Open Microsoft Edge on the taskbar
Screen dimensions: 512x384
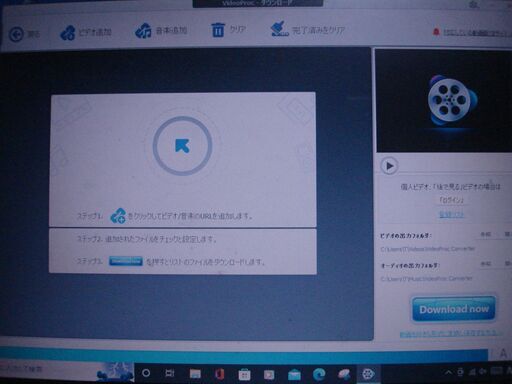319,374
